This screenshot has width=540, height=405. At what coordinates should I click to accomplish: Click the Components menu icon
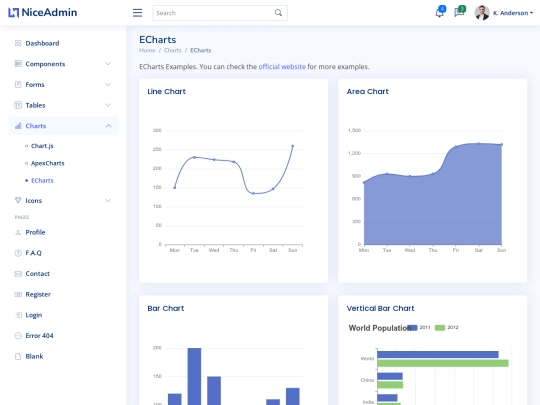[x=18, y=64]
